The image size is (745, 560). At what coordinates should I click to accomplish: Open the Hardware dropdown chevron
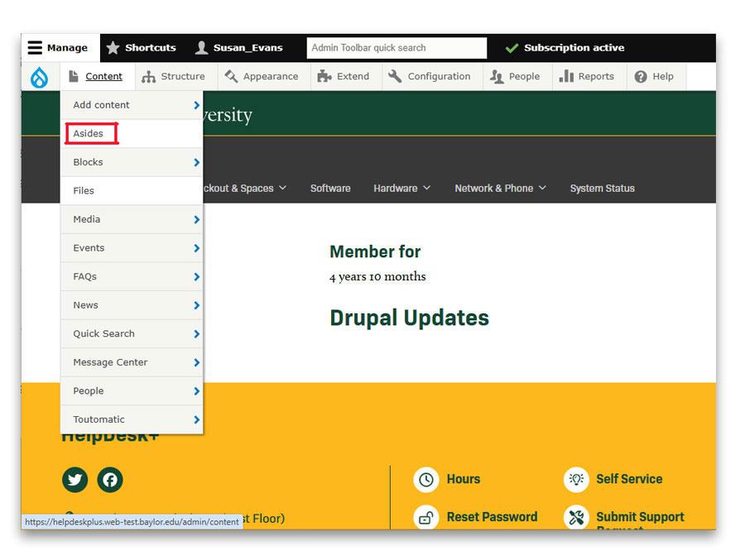(426, 188)
